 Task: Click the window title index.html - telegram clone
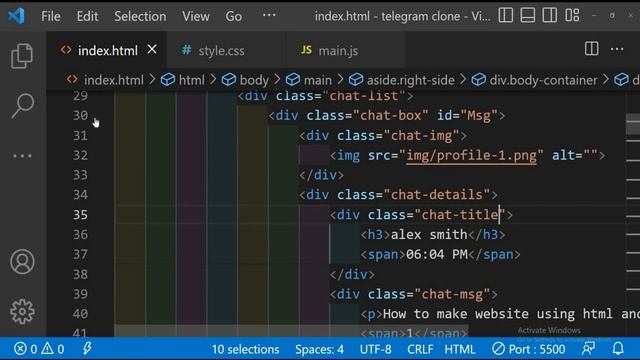pyautogui.click(x=402, y=16)
